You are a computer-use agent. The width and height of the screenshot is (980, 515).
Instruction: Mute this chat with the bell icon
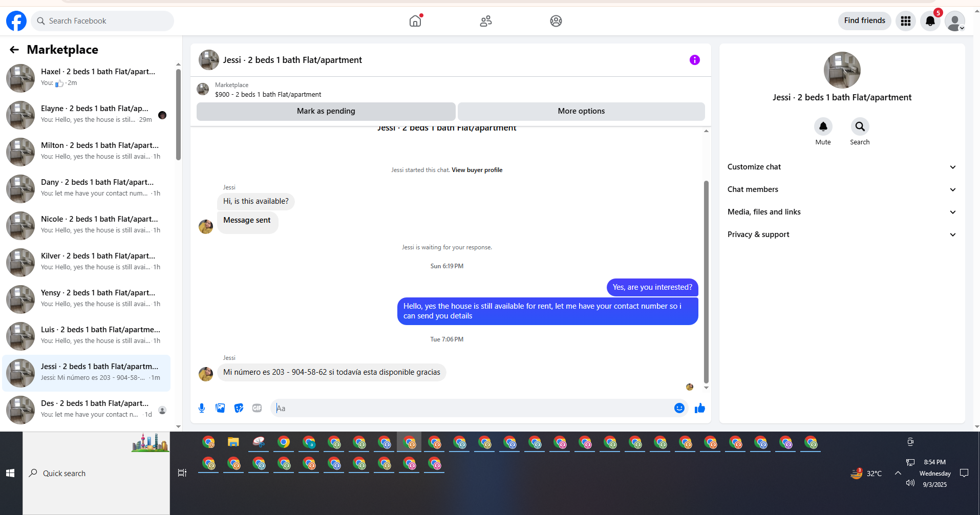coord(823,126)
